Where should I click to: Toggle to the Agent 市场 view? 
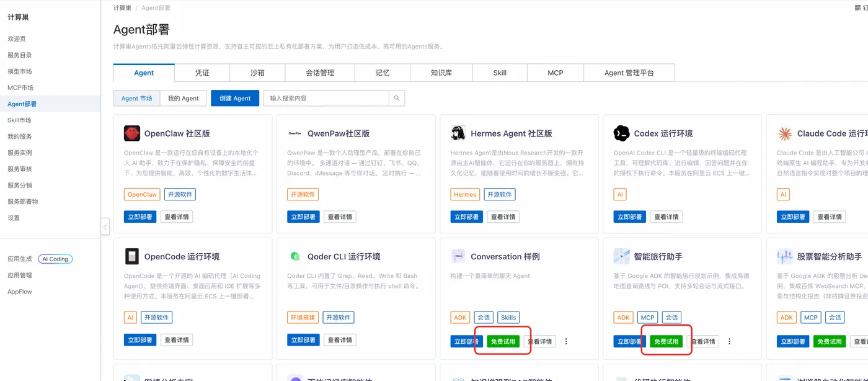pyautogui.click(x=136, y=98)
